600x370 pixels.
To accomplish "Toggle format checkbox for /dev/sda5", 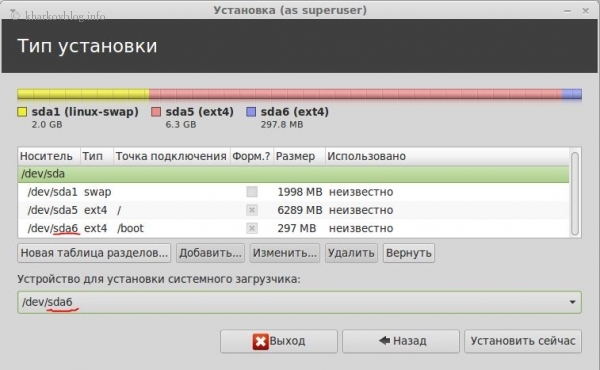I will click(252, 210).
